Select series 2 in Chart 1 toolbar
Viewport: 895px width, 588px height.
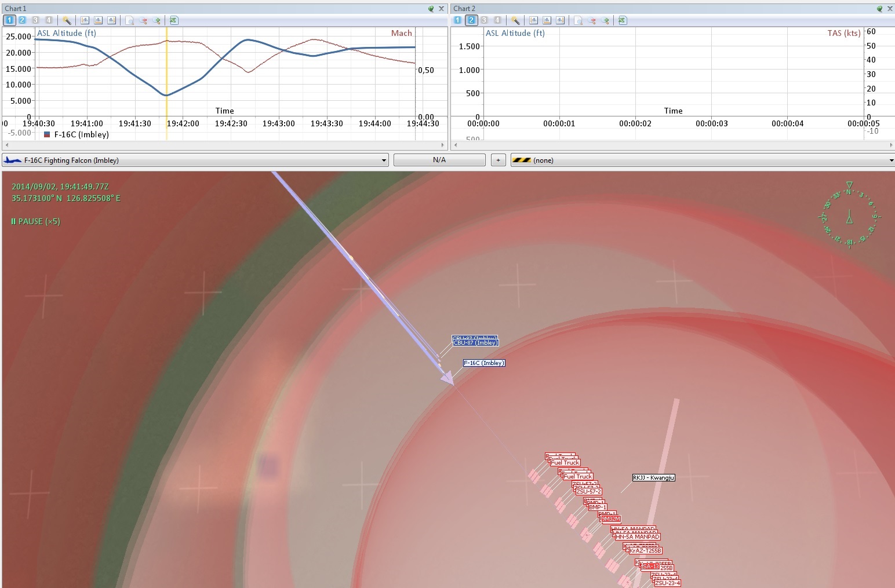coord(22,20)
